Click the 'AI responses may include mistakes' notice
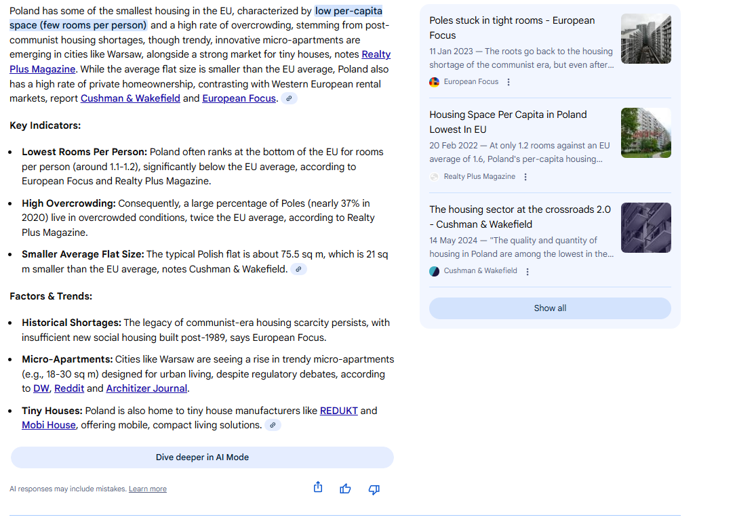Screen dimensions: 756x532 click(68, 489)
